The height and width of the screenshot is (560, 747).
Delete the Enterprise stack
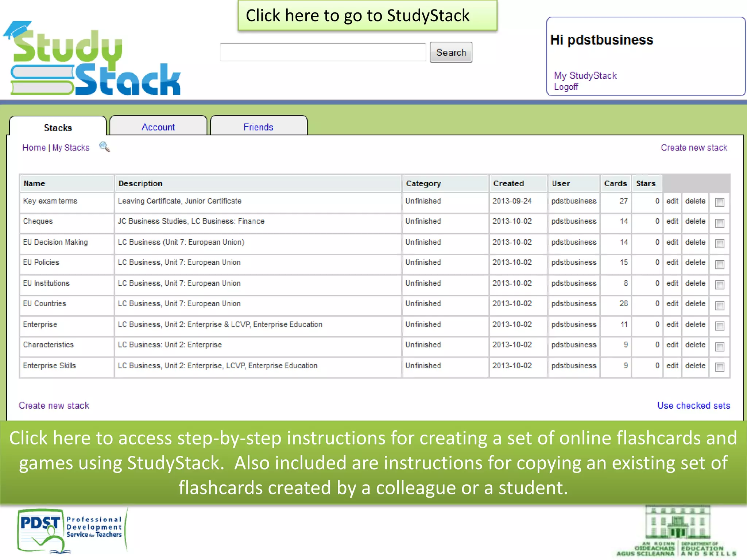point(695,324)
